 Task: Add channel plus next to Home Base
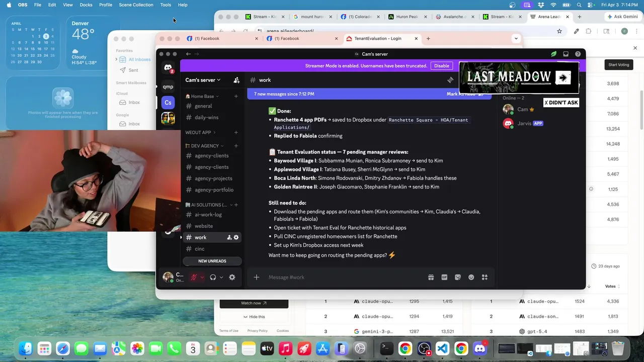click(236, 96)
